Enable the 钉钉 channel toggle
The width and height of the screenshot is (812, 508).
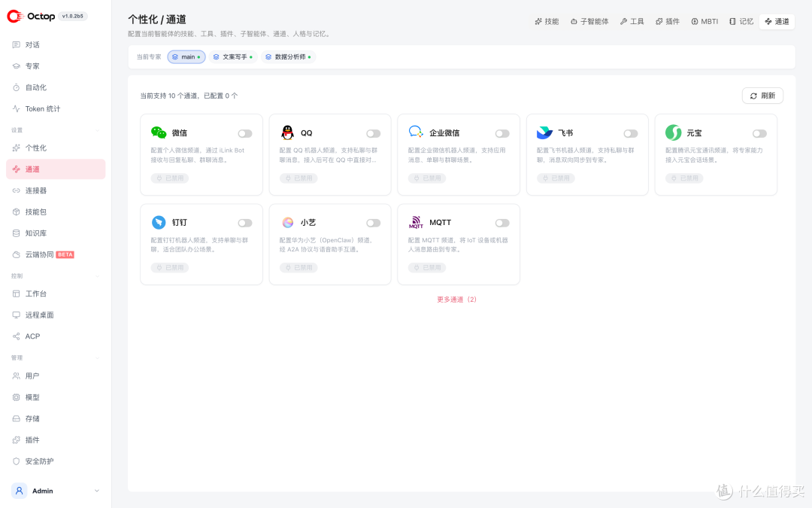[245, 223]
